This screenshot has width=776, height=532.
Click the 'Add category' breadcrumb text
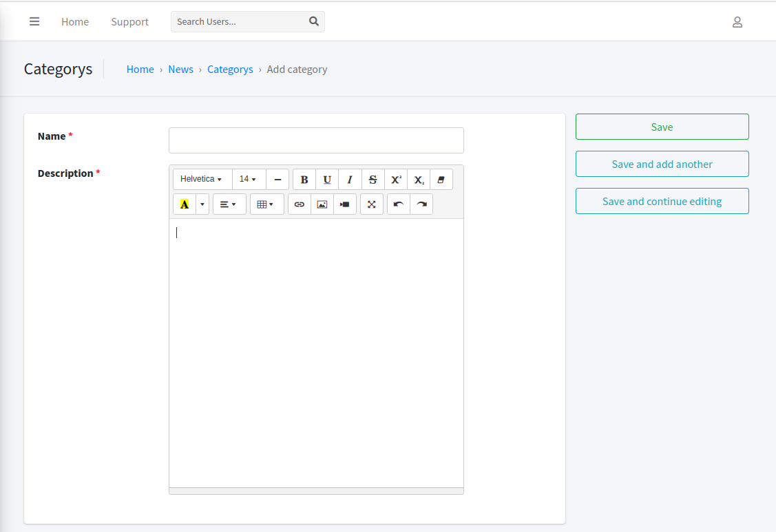pos(297,70)
